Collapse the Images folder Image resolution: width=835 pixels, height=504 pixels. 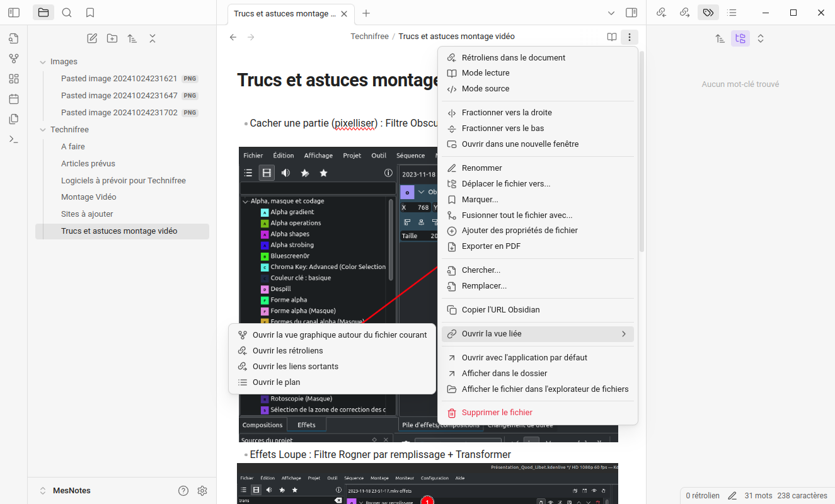click(43, 62)
